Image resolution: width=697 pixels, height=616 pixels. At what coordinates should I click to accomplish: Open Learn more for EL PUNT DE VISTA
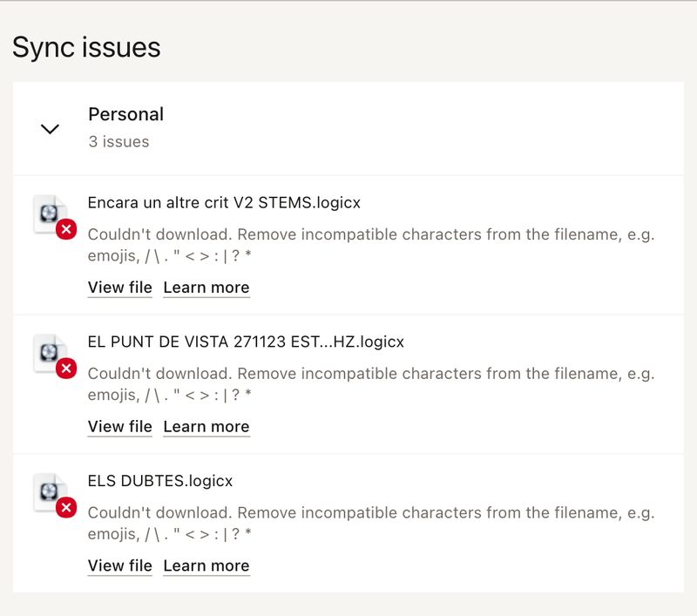coord(206,427)
